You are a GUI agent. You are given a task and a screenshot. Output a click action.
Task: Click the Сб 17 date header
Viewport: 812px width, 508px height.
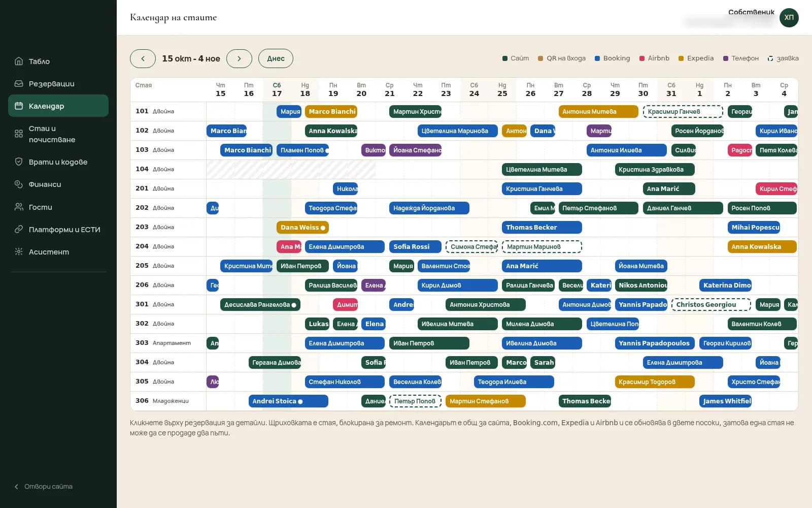[277, 89]
